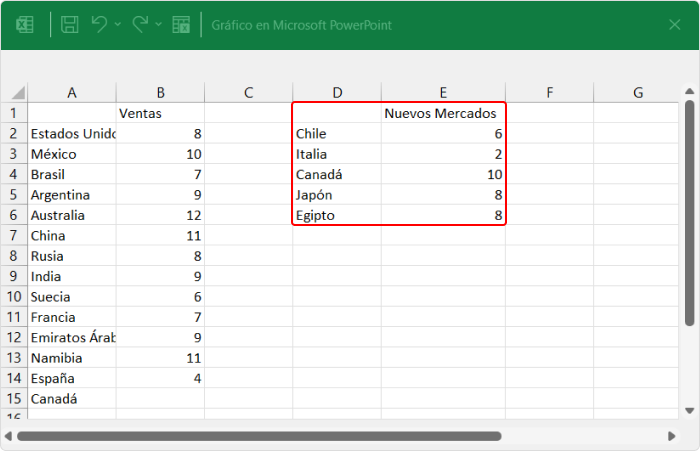Click the Excel logo icon in title bar
Viewport: 700px width, 451px height.
(26, 24)
